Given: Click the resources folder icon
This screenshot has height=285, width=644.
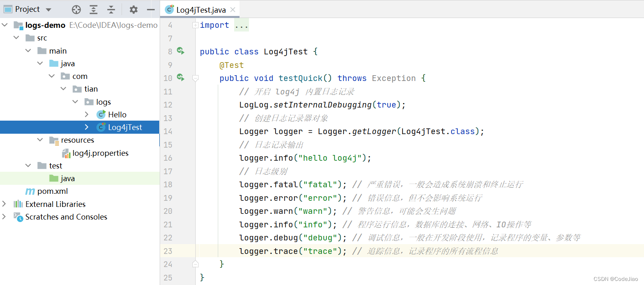Looking at the screenshot, I should pos(54,140).
